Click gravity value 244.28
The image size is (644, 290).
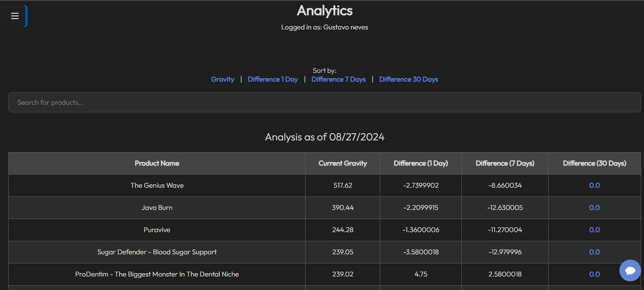tap(343, 230)
